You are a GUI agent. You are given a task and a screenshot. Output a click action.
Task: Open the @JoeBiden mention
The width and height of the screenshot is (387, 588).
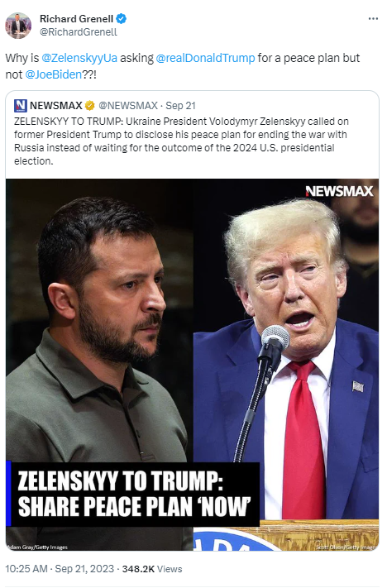pos(53,74)
